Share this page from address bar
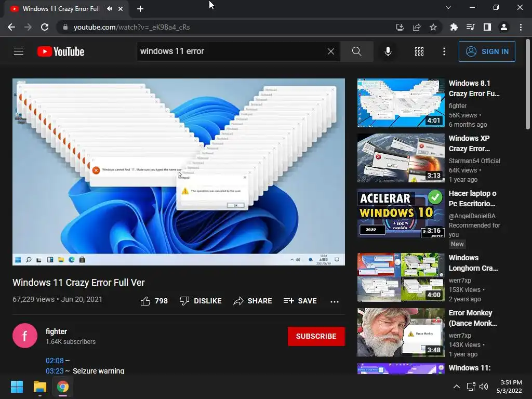Image resolution: width=532 pixels, height=399 pixels. (417, 27)
